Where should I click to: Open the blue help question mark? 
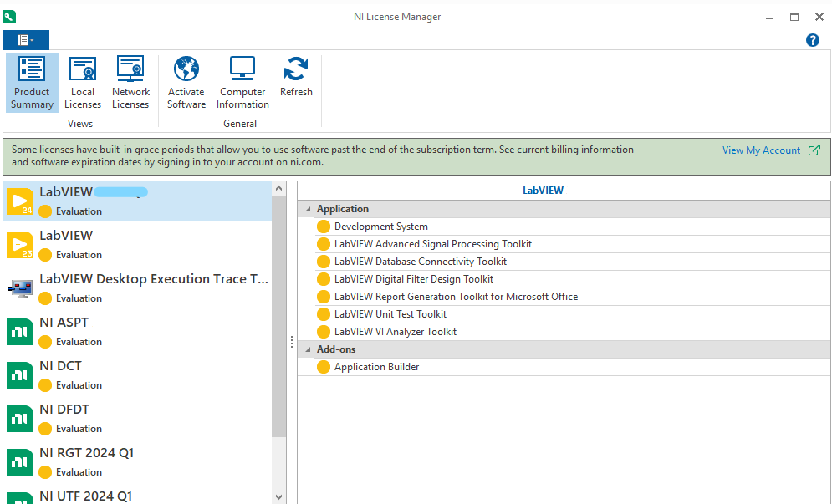pyautogui.click(x=813, y=40)
